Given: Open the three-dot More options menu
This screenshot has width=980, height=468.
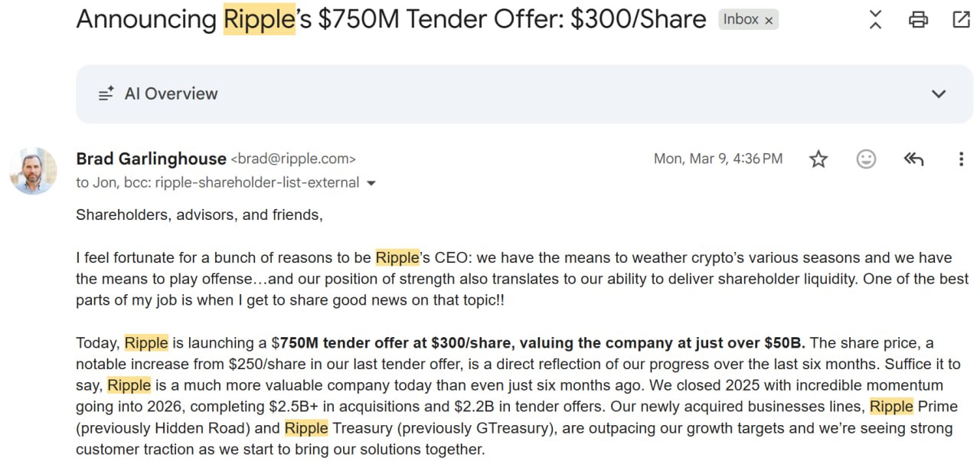Looking at the screenshot, I should (x=961, y=159).
